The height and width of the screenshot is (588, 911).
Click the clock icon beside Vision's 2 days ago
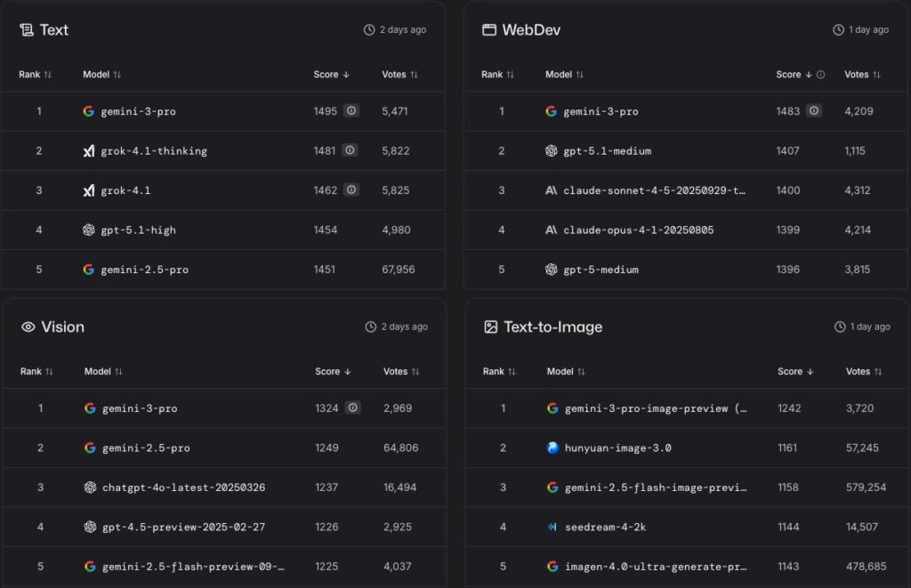371,327
